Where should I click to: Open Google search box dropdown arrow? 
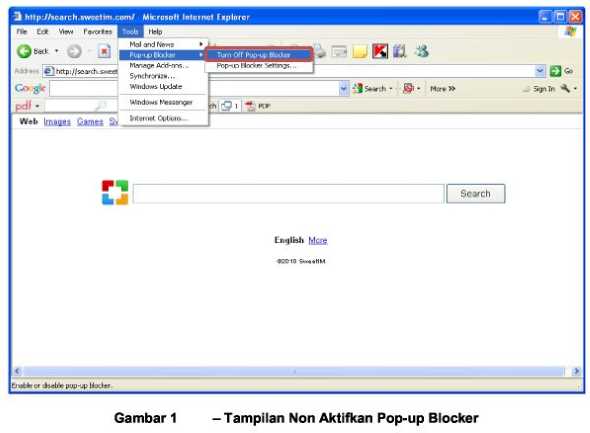click(344, 89)
